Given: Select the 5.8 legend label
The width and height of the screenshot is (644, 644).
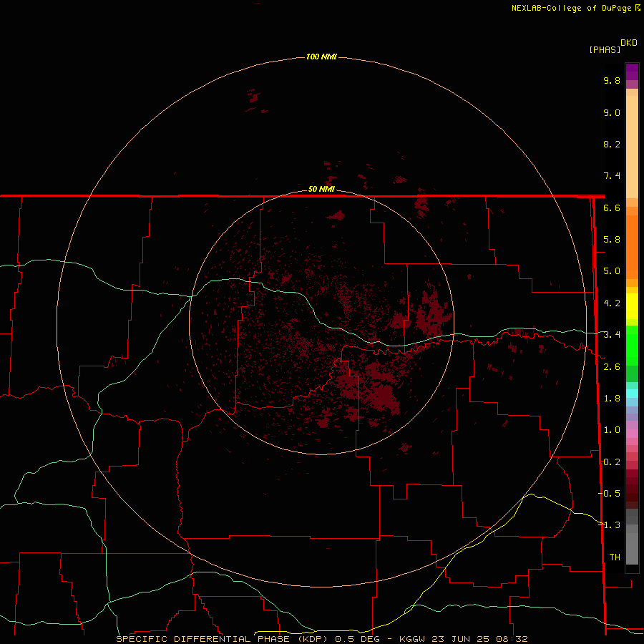Looking at the screenshot, I should pos(612,240).
